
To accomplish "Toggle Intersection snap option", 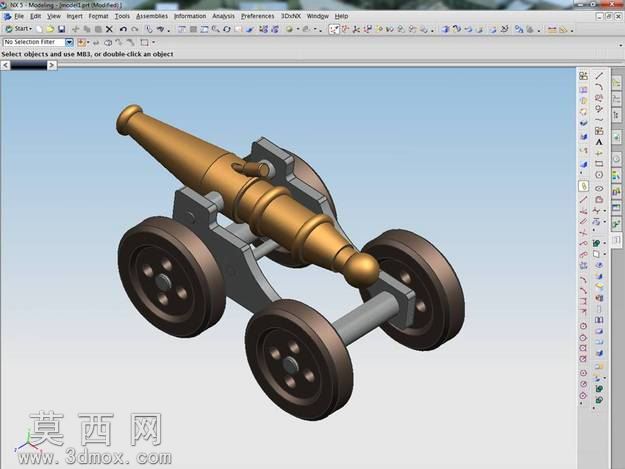I will click(379, 29).
